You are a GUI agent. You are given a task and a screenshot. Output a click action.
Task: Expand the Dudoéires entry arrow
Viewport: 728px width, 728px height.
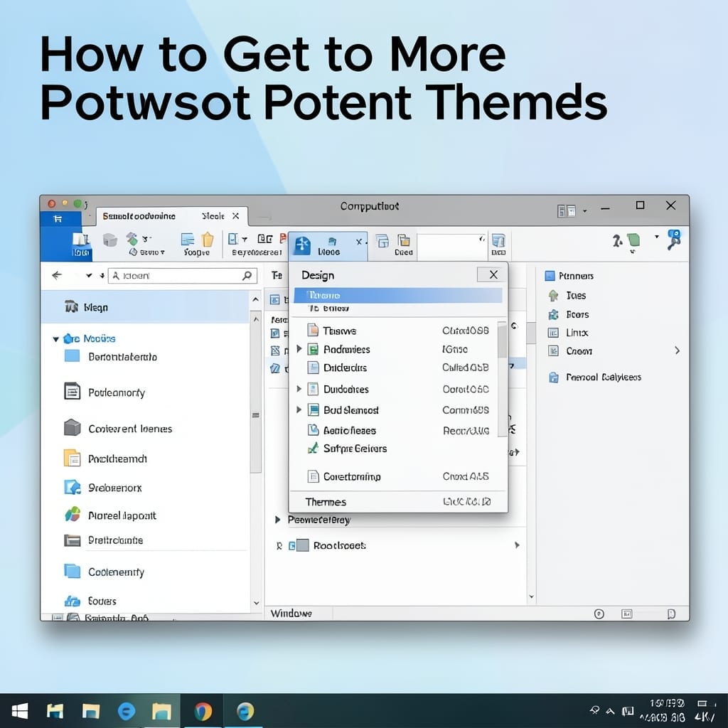(299, 389)
